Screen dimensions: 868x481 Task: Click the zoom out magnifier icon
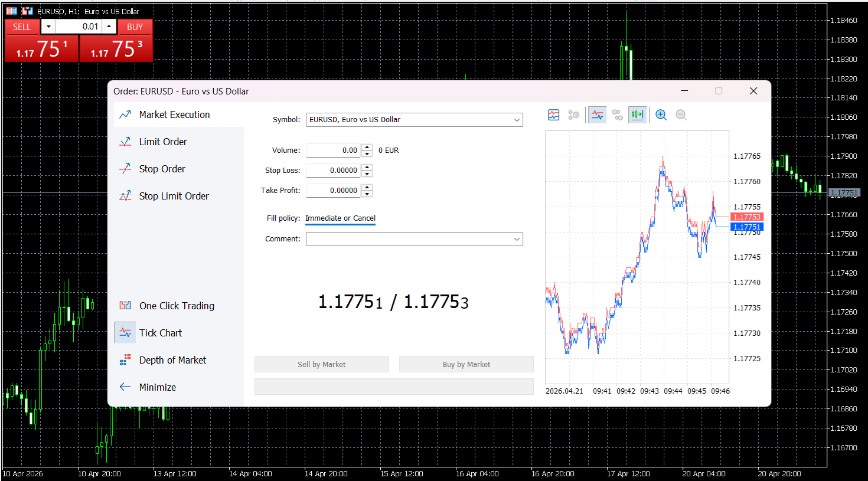coord(681,115)
